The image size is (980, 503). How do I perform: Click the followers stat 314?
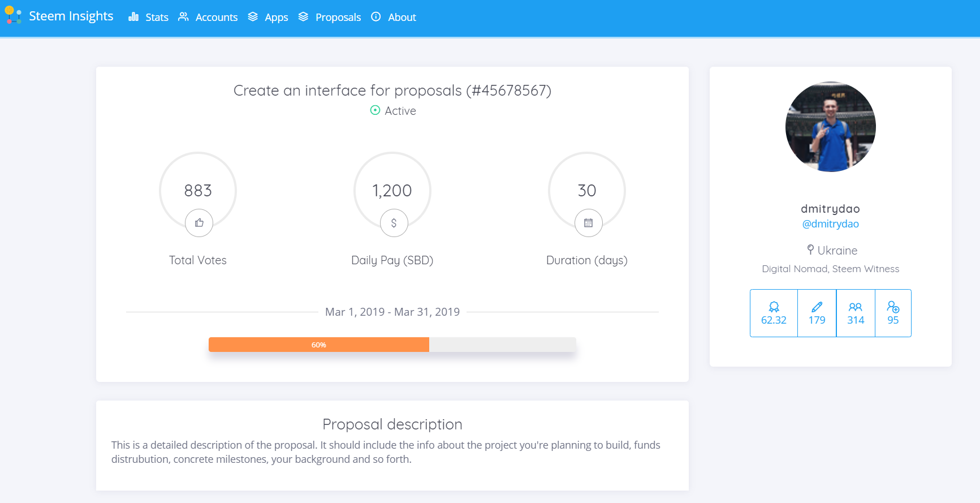pyautogui.click(x=856, y=313)
